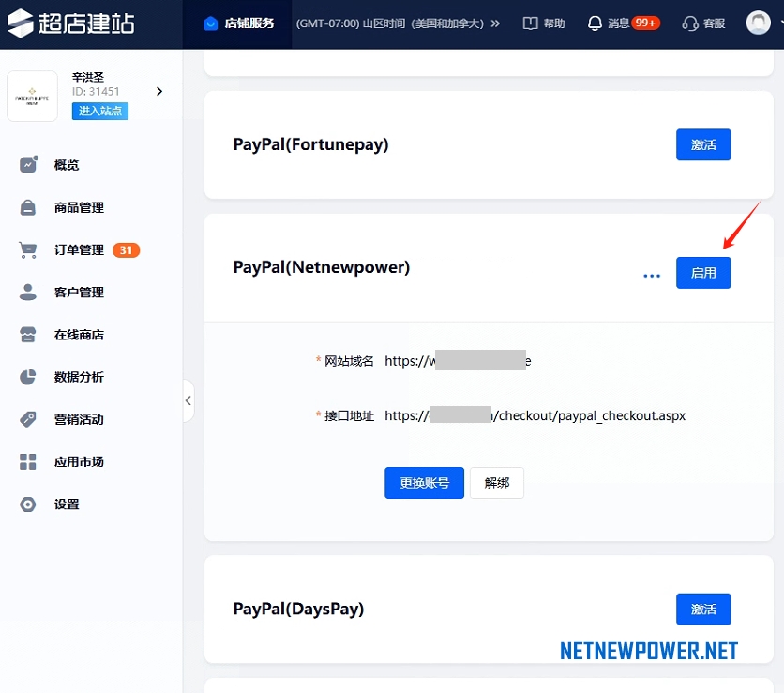Click the 概览 overview icon
The width and height of the screenshot is (784, 693).
(28, 164)
